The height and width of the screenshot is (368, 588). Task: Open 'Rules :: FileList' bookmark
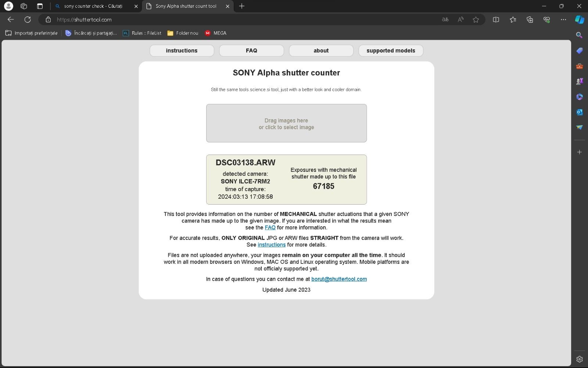pos(142,33)
